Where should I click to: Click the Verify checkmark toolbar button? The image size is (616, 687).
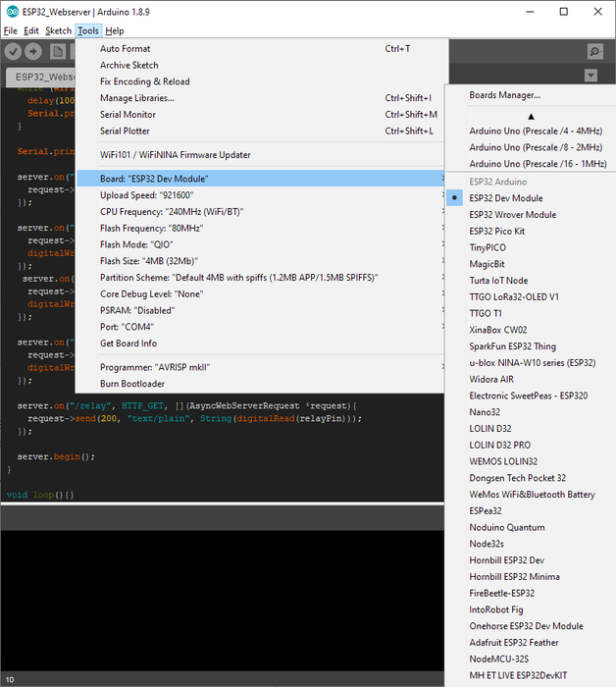[13, 52]
